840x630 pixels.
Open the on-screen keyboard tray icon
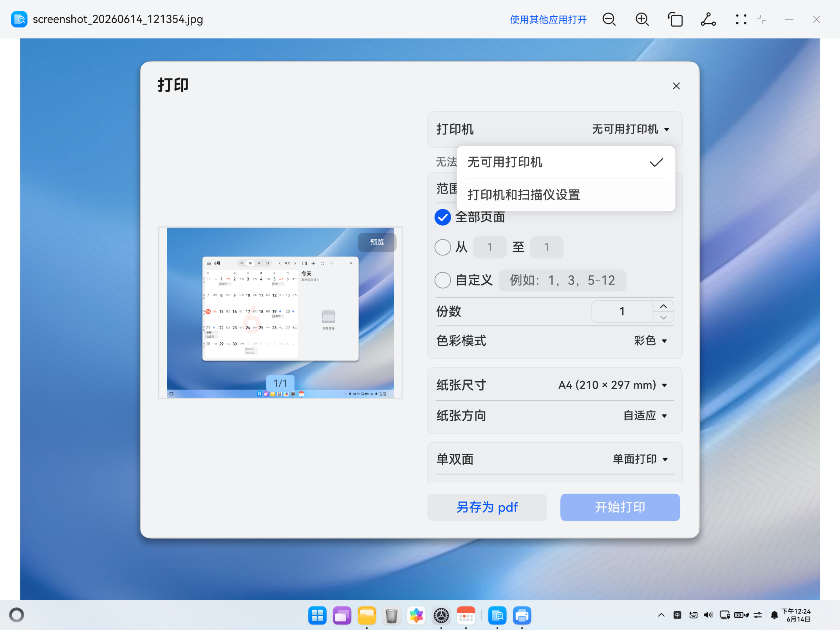(693, 615)
